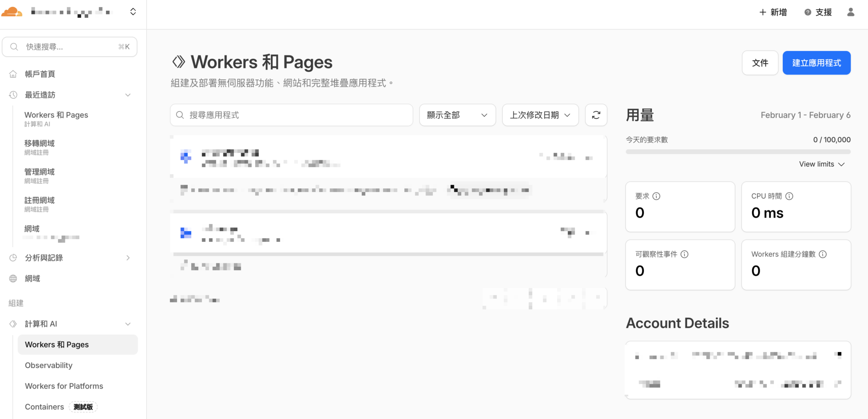Click the refresh list icon

(x=596, y=115)
